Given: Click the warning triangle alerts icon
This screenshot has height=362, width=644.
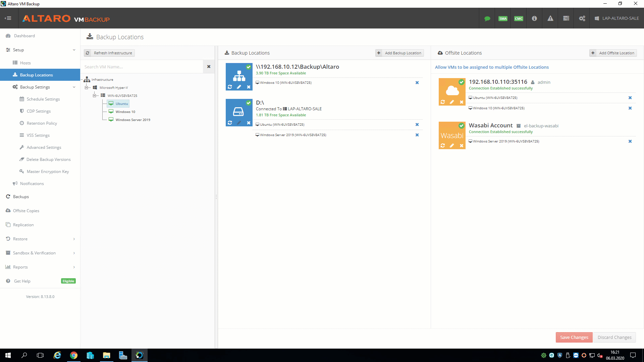Looking at the screenshot, I should 550,18.
